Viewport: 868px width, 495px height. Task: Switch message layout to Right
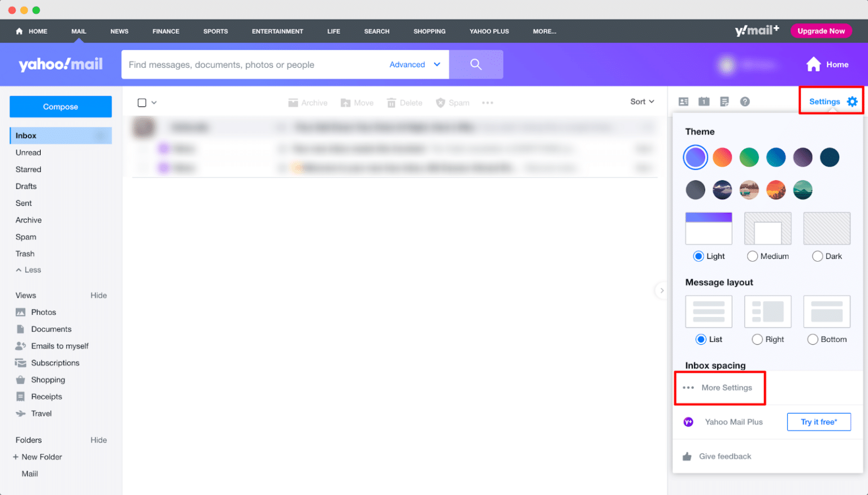click(x=757, y=339)
